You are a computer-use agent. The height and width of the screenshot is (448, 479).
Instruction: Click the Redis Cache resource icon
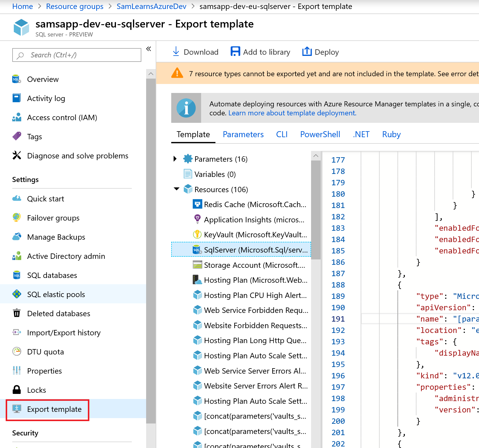197,204
